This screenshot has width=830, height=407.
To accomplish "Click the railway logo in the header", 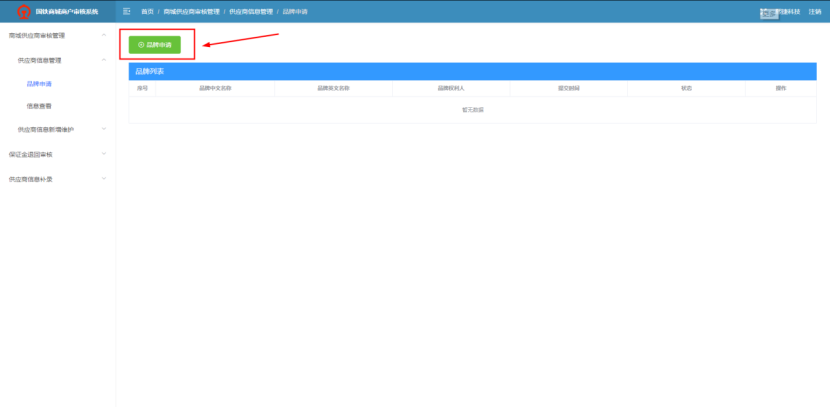I will pos(23,12).
